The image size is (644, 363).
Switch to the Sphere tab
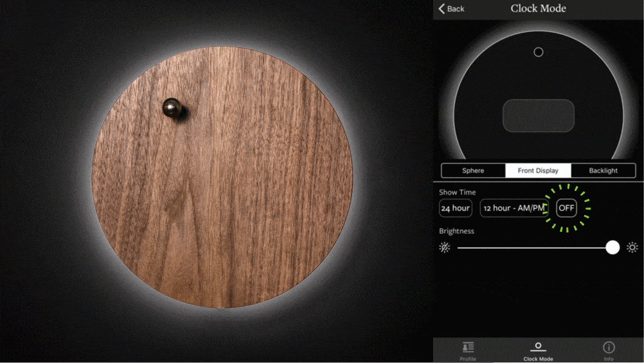tap(473, 171)
